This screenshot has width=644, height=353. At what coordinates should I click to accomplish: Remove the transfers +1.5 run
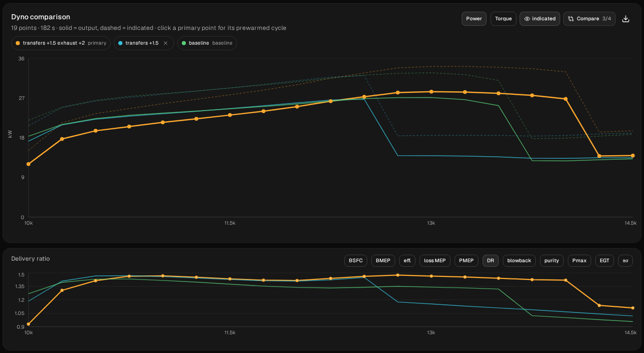pyautogui.click(x=166, y=43)
